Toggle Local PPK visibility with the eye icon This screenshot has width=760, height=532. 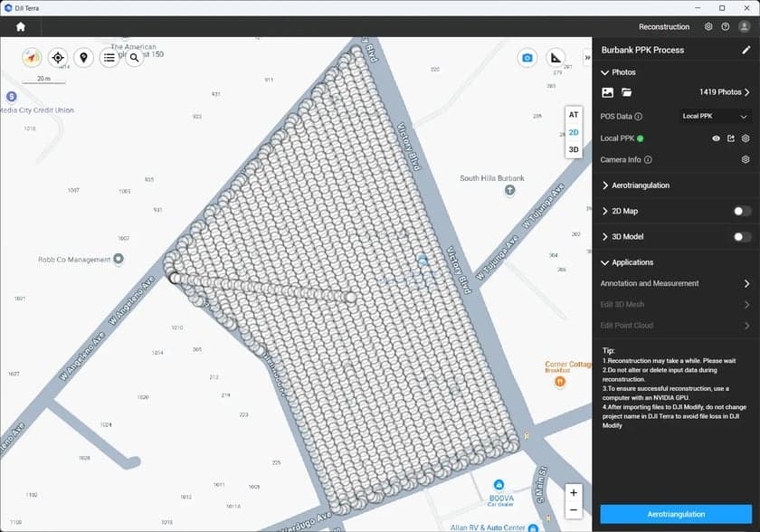[x=717, y=138]
